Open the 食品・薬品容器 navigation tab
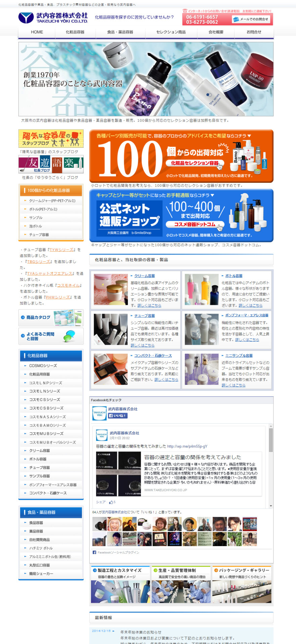Viewport: 296px width, 644px height. coord(120,32)
